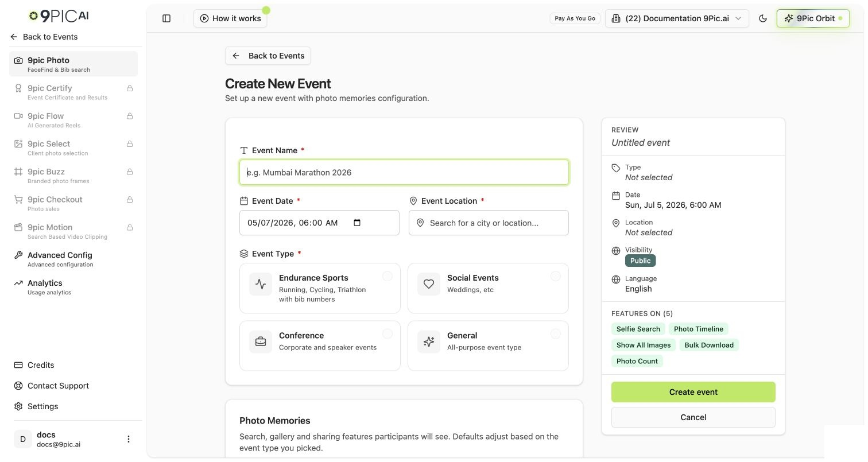The image size is (868, 462).
Task: Click the Untitled event review title
Action: click(x=641, y=142)
